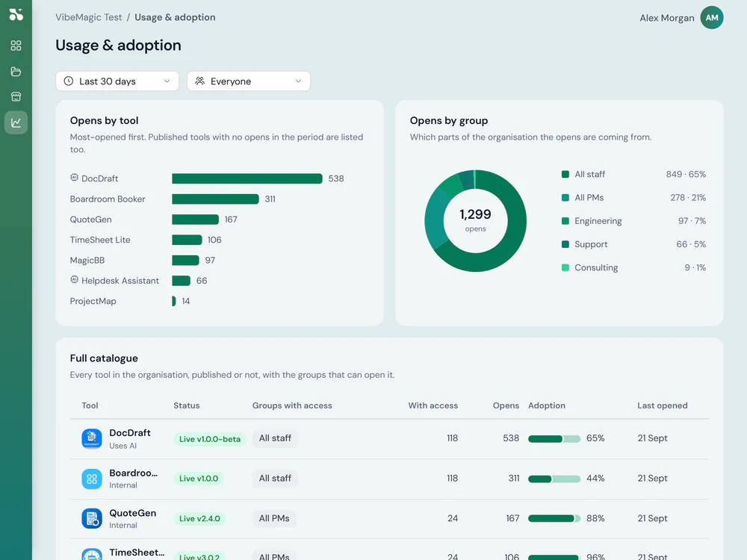The width and height of the screenshot is (747, 560).
Task: Expand the period filter chevron arrow
Action: point(167,81)
